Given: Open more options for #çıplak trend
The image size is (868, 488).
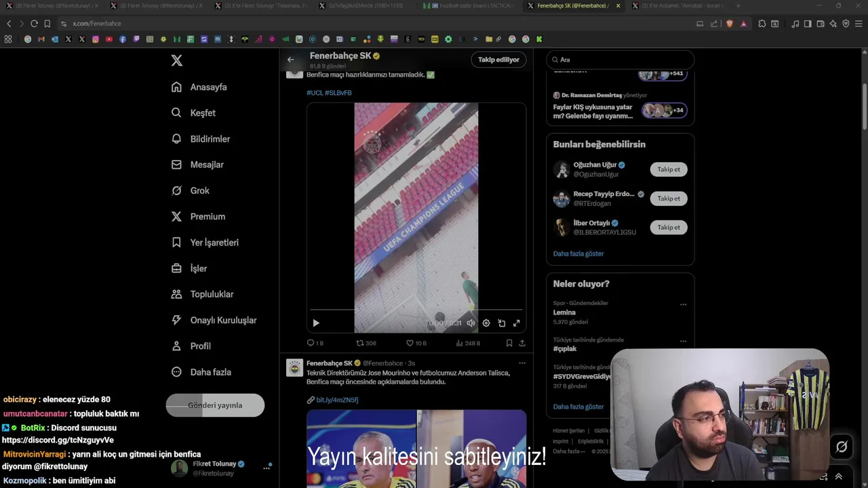Looking at the screenshot, I should (x=683, y=341).
